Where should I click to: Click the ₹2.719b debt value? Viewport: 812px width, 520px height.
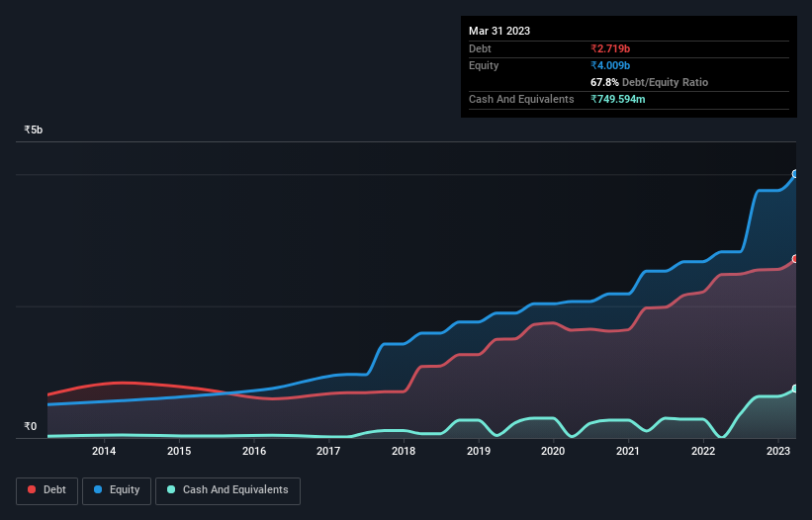point(610,48)
